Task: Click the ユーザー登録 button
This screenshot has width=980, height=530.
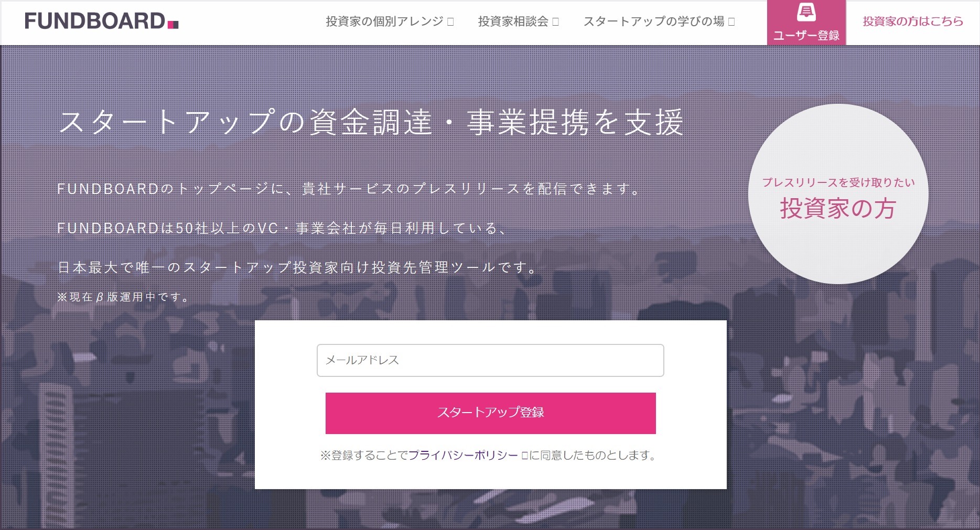Action: coord(806,23)
